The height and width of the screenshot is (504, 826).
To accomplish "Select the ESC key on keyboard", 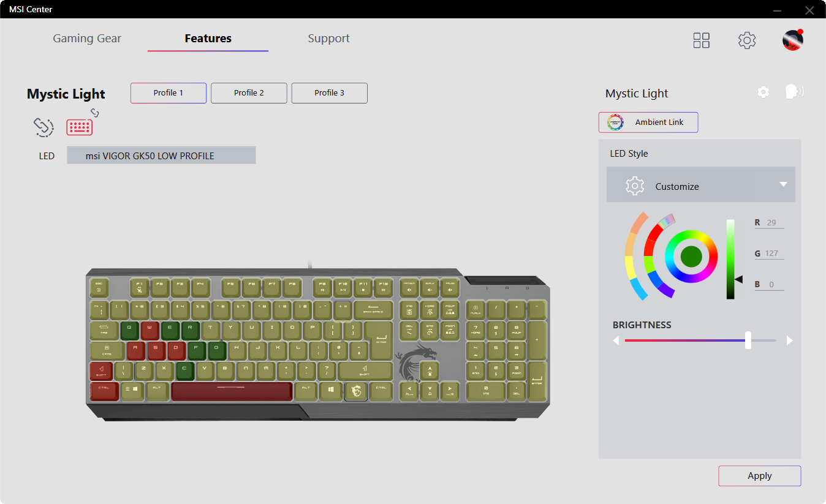I will pyautogui.click(x=98, y=287).
